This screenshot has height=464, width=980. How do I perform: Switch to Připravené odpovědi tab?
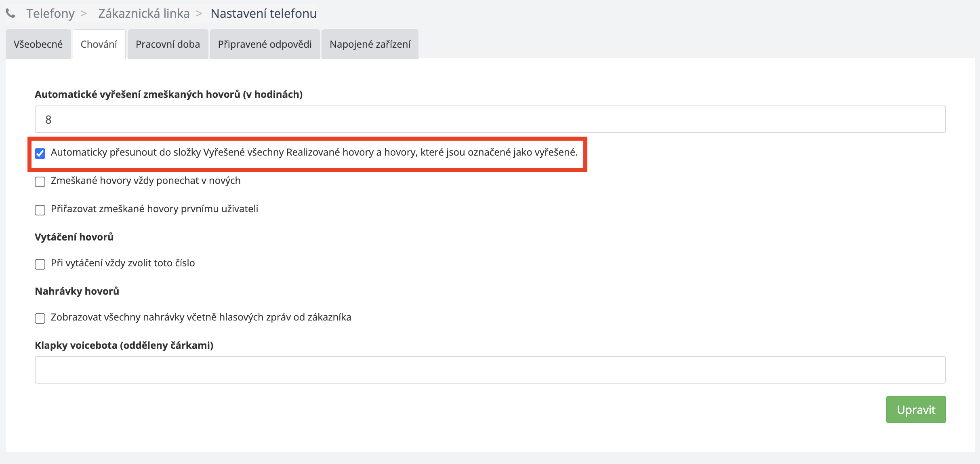265,44
